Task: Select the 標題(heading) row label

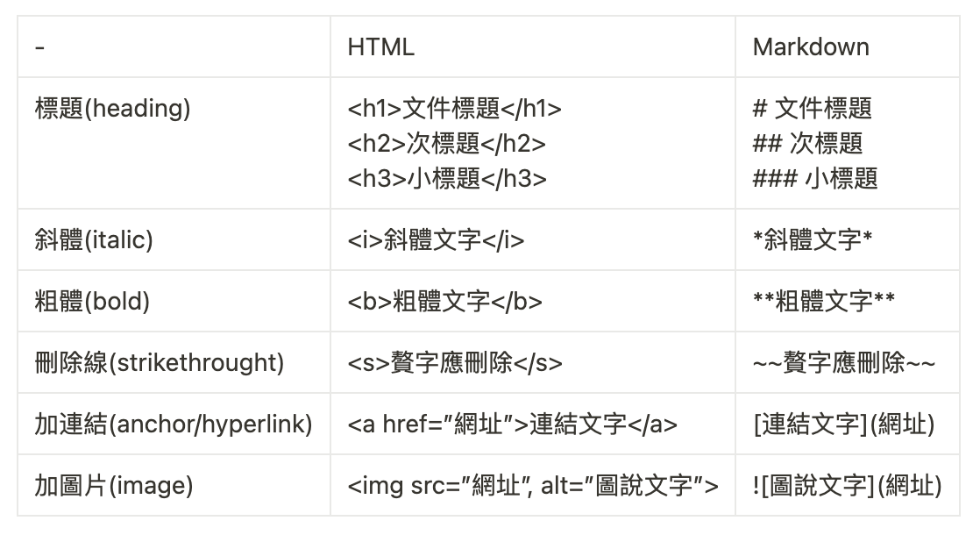Action: click(112, 109)
